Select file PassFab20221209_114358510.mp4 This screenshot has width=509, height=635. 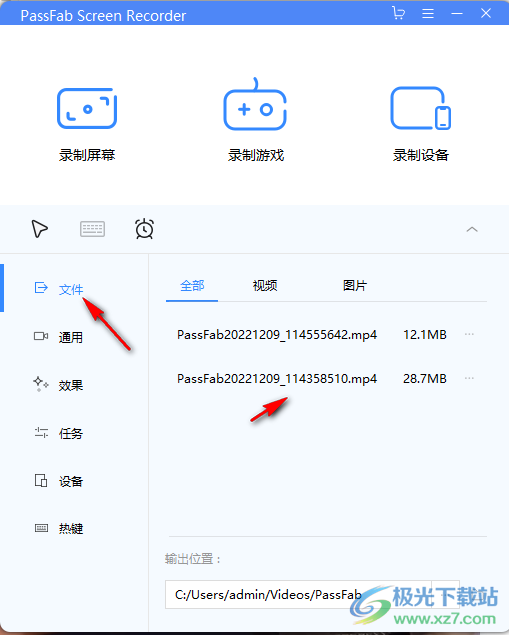[277, 379]
